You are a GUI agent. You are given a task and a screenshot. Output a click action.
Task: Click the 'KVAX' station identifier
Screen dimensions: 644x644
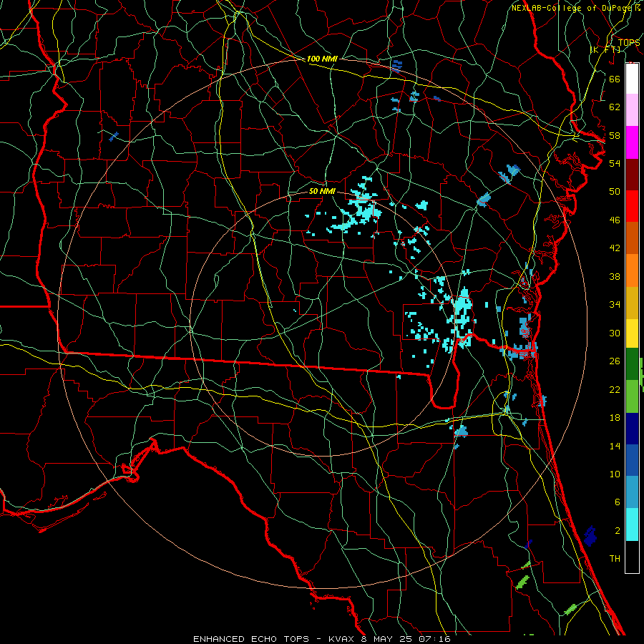(x=341, y=639)
